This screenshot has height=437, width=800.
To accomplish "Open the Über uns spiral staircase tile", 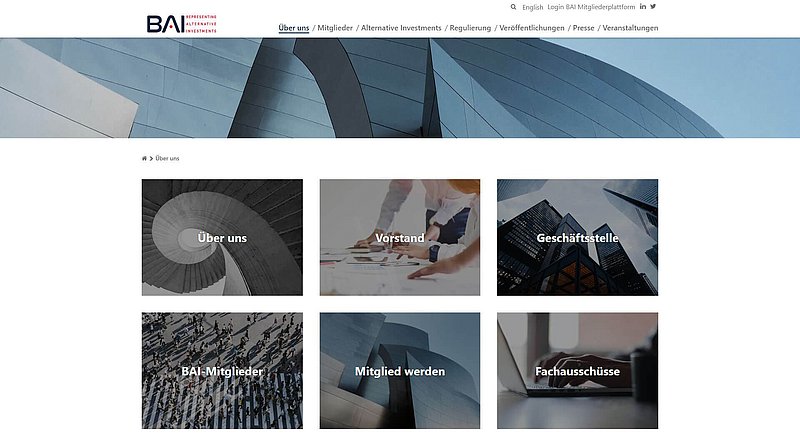I will click(222, 237).
